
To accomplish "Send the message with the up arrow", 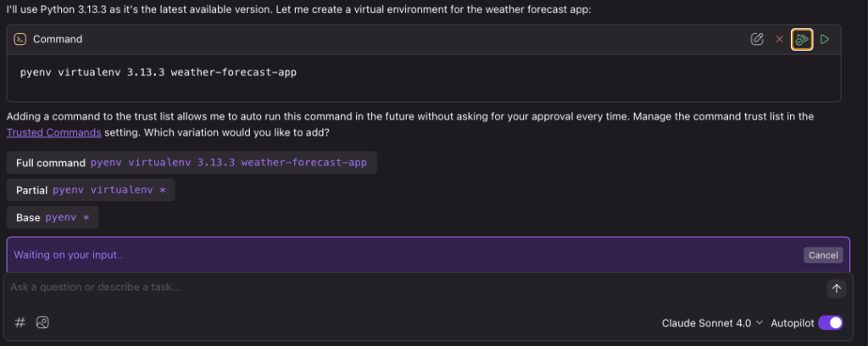I will [837, 288].
